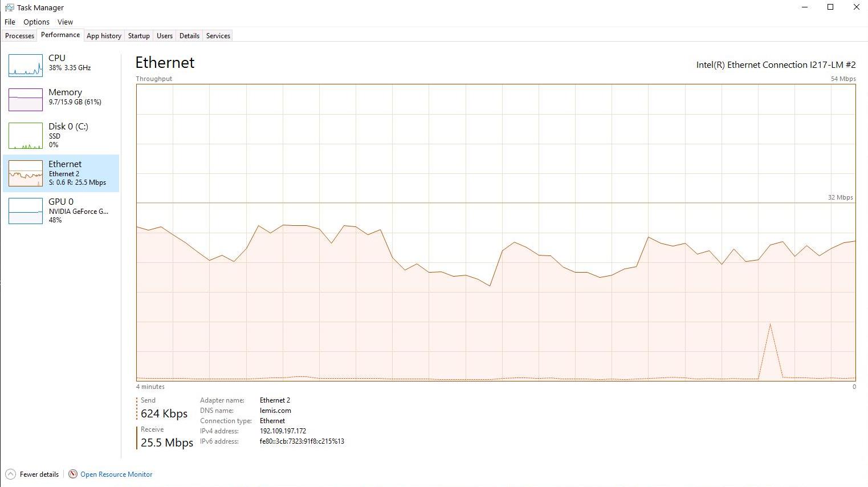Open the Options menu

(x=36, y=22)
